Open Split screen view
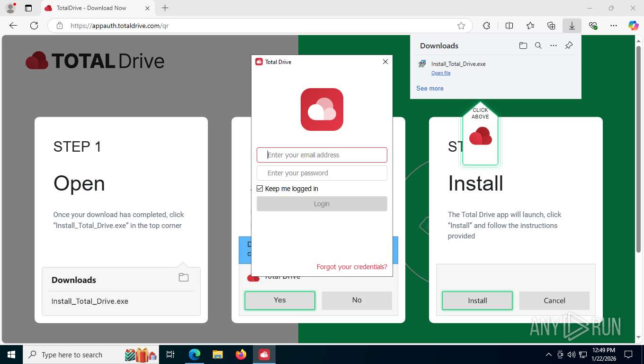 [x=509, y=26]
